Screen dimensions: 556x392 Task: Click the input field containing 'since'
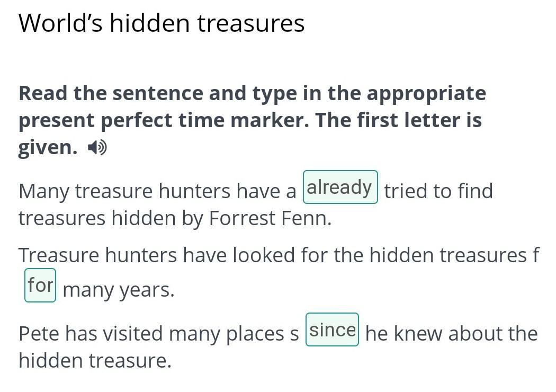332,330
